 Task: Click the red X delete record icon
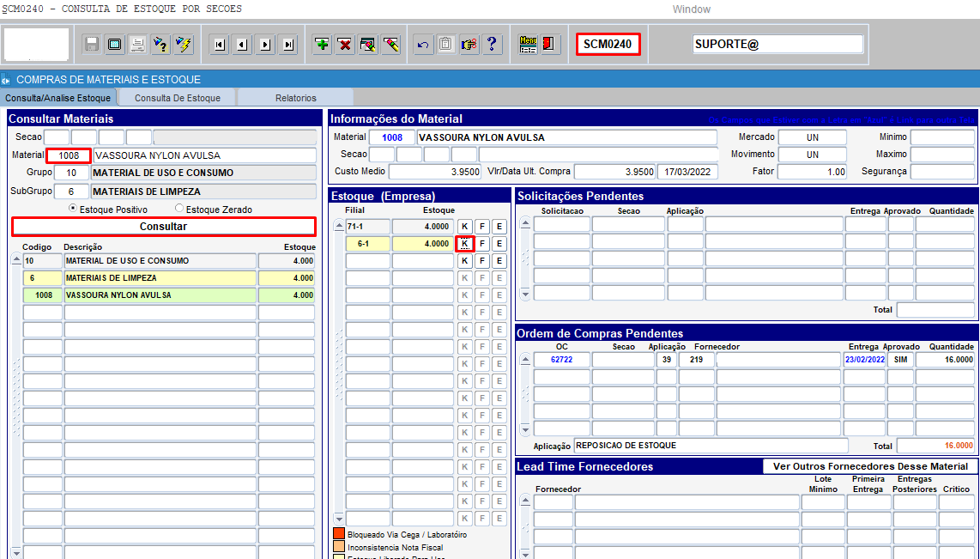pyautogui.click(x=345, y=45)
